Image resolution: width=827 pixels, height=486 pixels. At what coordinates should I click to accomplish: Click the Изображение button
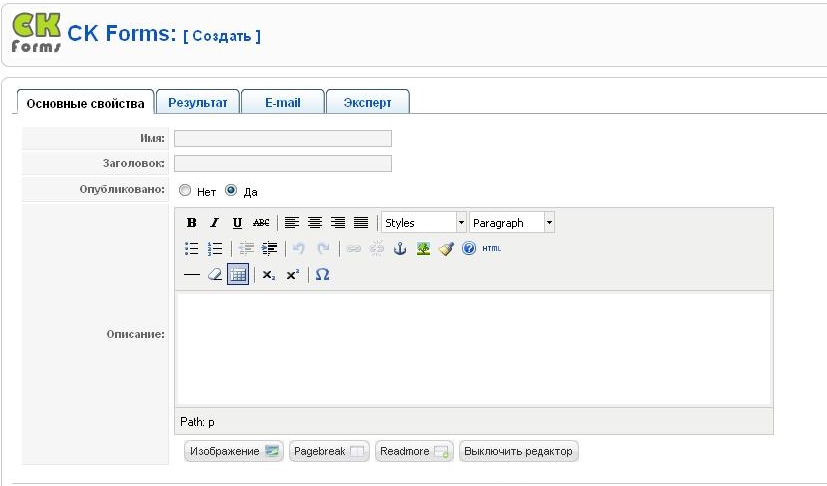[234, 452]
